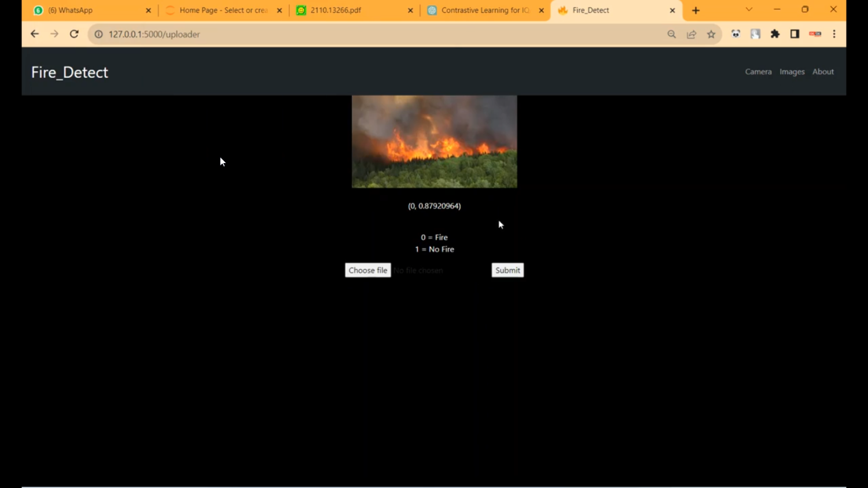Select the Fire_Detect tab
Image resolution: width=868 pixels, height=488 pixels.
pos(616,10)
